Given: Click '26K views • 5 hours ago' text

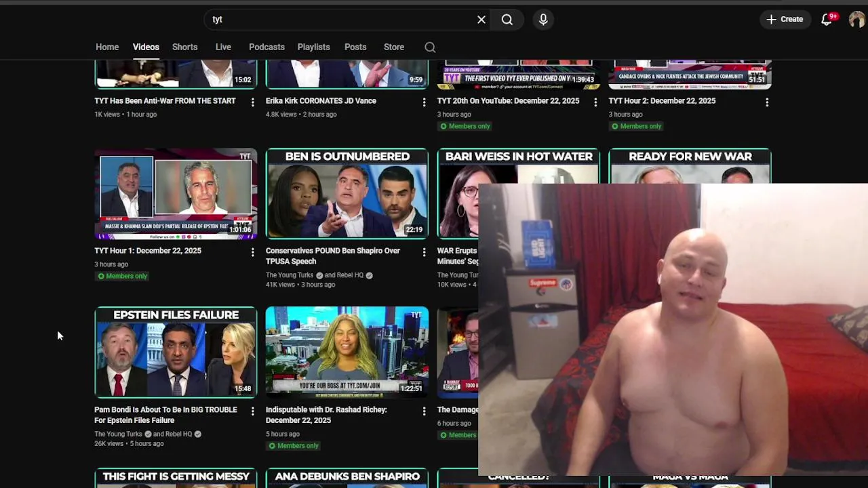Looking at the screenshot, I should pyautogui.click(x=129, y=443).
